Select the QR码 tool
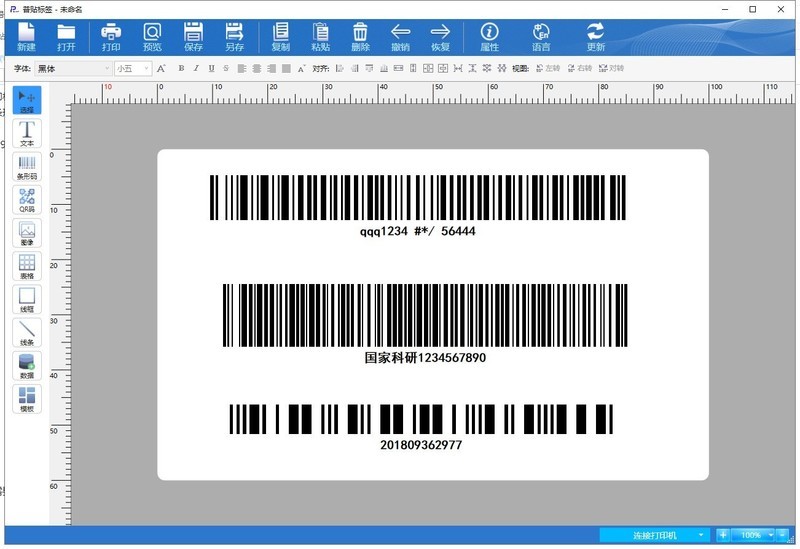This screenshot has height=549, width=800. [x=27, y=199]
